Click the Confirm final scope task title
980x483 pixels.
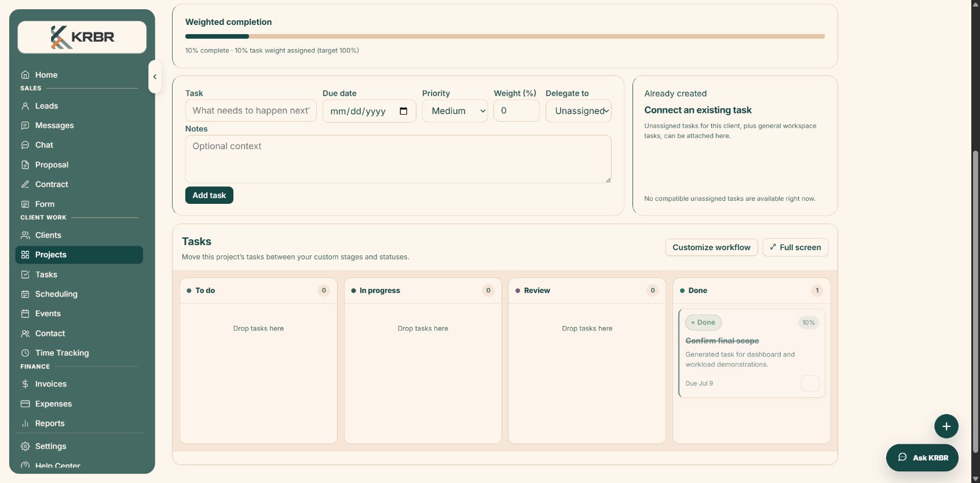(x=722, y=341)
